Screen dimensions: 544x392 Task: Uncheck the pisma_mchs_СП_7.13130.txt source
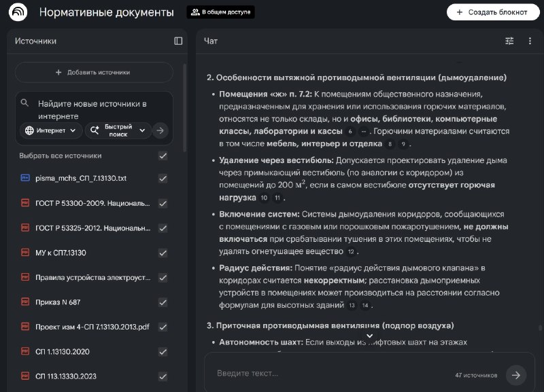coord(163,179)
